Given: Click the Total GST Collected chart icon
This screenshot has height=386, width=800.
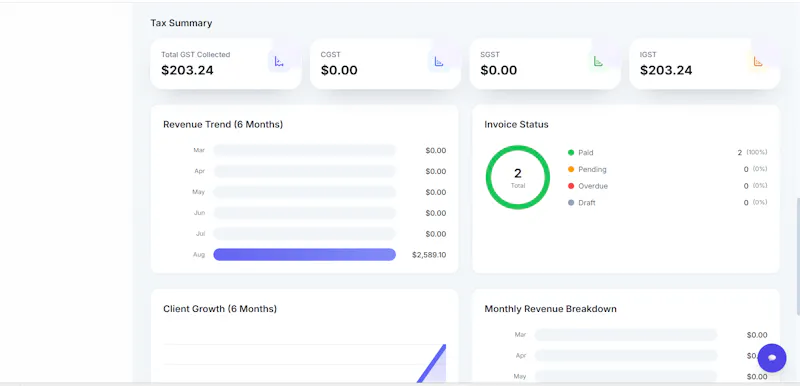Looking at the screenshot, I should click(x=279, y=62).
